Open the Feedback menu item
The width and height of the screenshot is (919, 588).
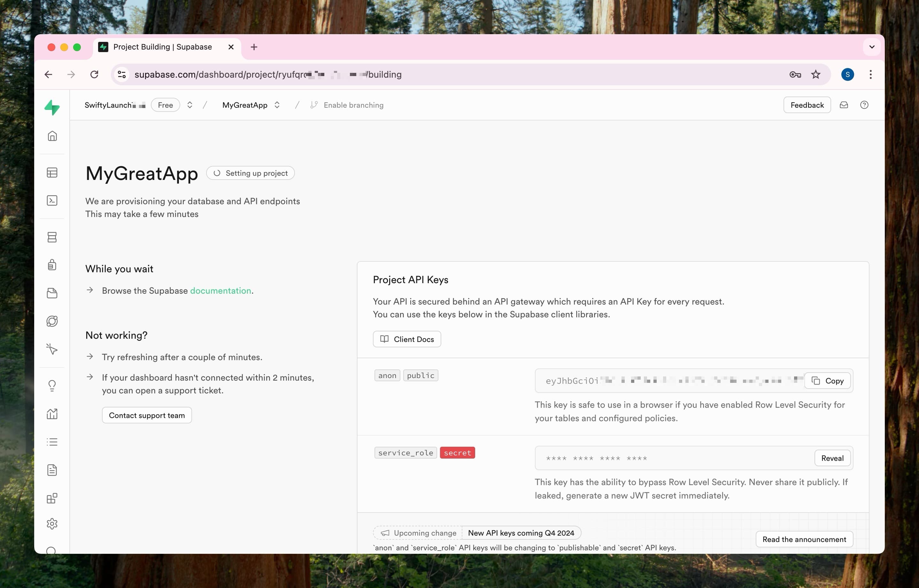(807, 105)
